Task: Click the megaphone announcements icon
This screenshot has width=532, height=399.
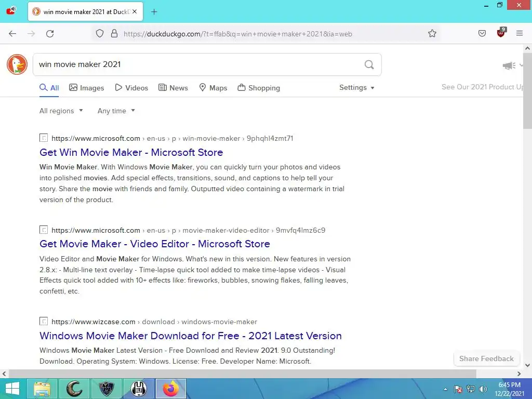Action: [x=509, y=65]
